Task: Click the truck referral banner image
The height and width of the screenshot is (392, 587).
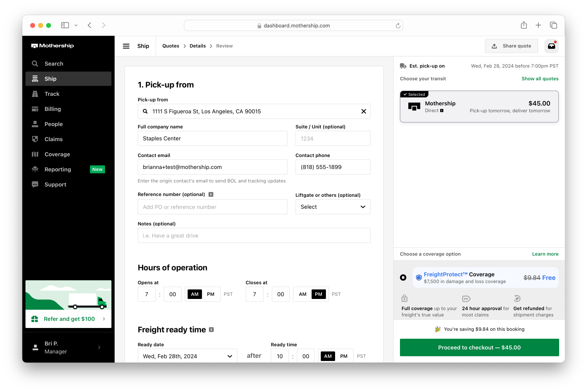Action: pos(68,295)
